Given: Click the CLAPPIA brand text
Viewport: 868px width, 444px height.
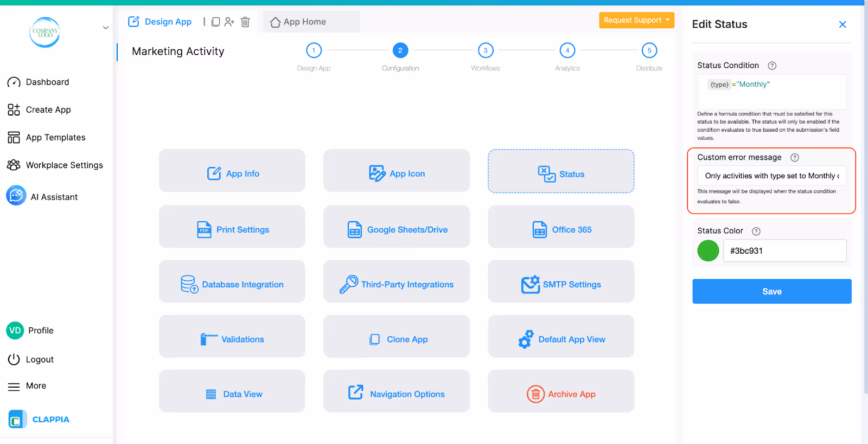Looking at the screenshot, I should click(51, 420).
